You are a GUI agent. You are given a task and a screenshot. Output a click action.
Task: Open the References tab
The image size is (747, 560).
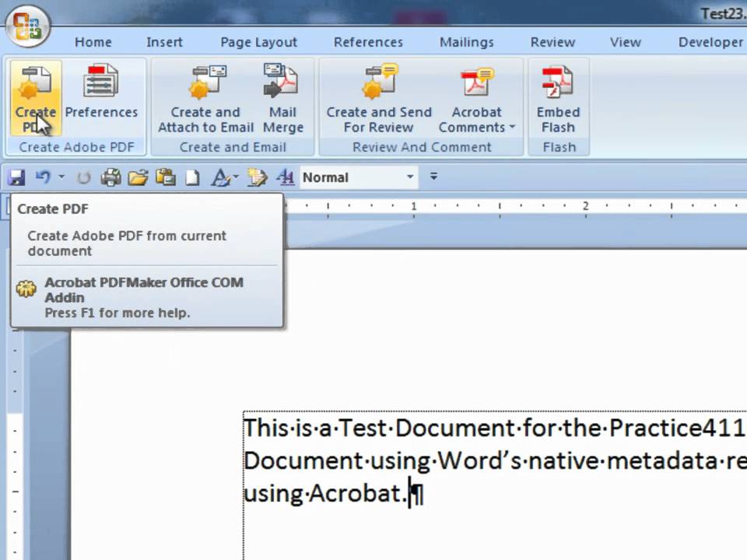coord(368,42)
